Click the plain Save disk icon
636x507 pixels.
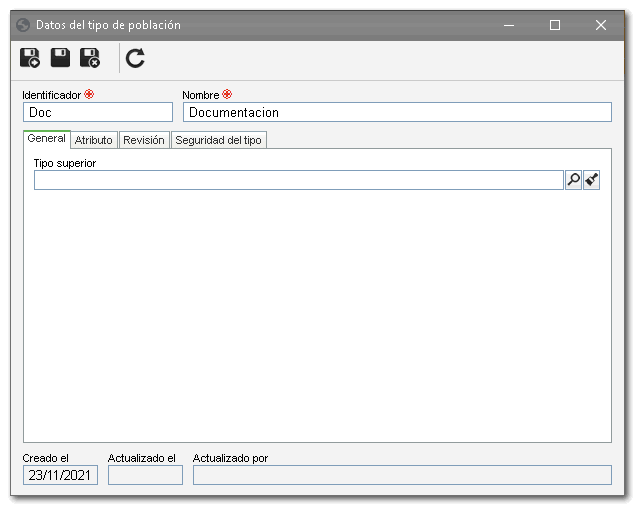[60, 58]
